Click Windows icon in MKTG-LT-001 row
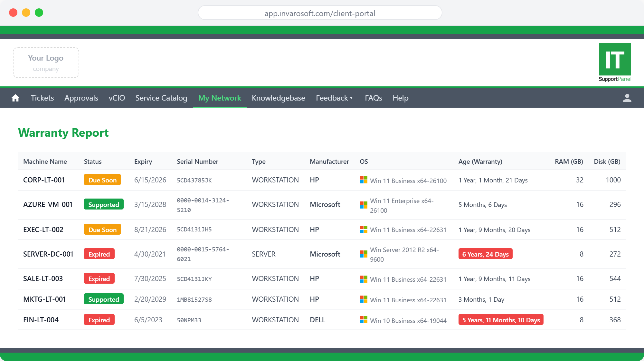 pyautogui.click(x=364, y=299)
